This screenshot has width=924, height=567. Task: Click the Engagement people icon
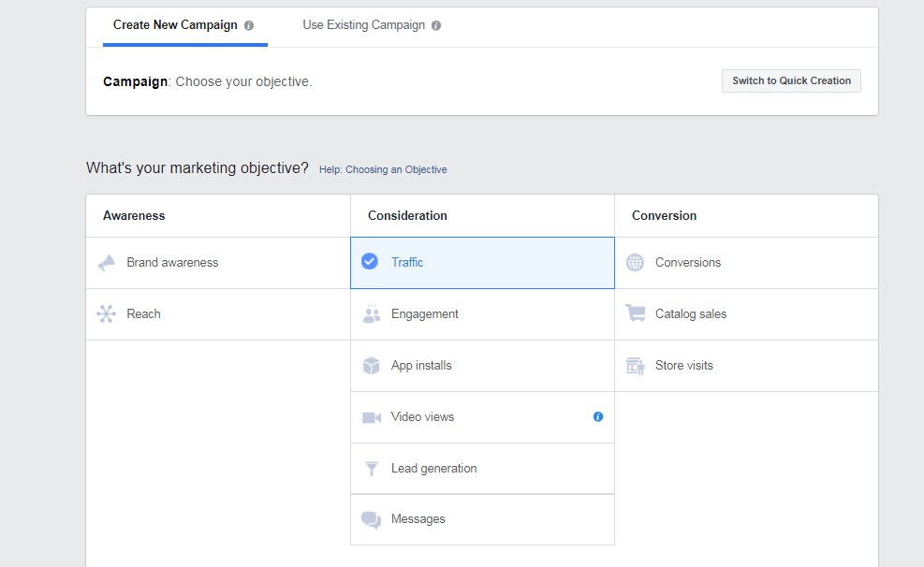coord(371,314)
